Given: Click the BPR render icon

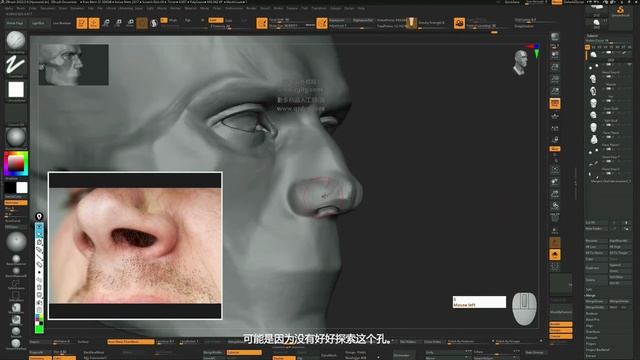Looking at the screenshot, I should (555, 37).
